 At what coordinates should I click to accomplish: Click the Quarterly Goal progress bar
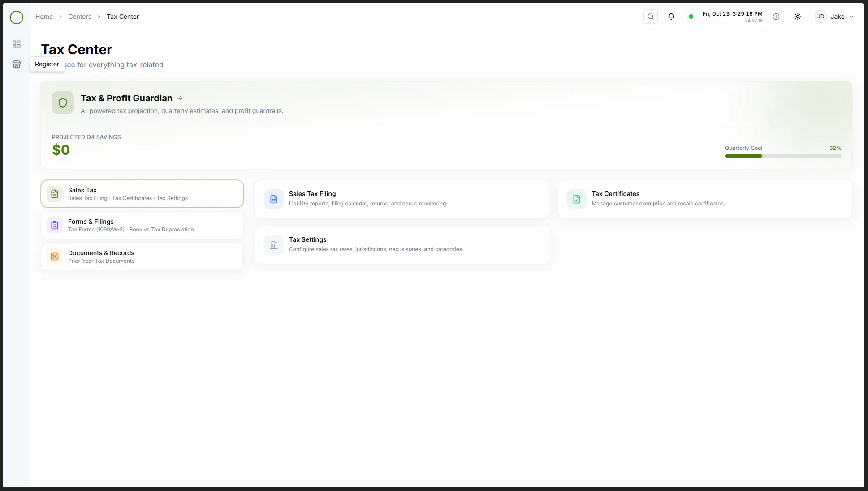(x=783, y=156)
